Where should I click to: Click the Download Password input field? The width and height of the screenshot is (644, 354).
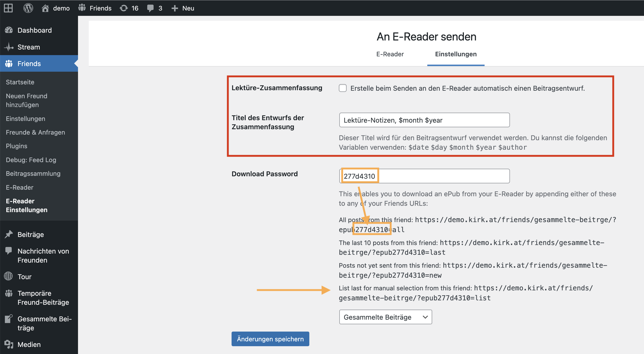[x=424, y=176]
